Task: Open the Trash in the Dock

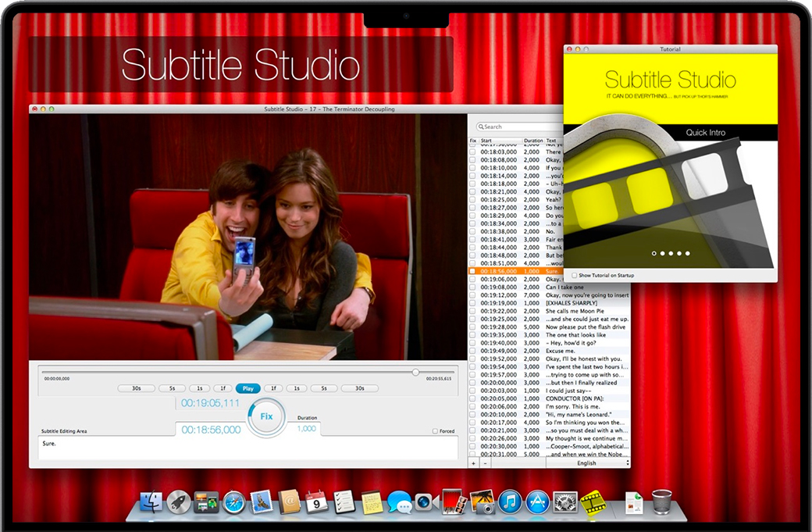Action: click(x=661, y=502)
